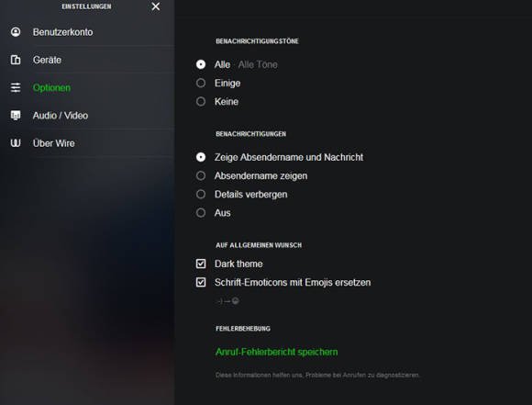Select Keine notification sounds radio button
This screenshot has width=532, height=405.
[x=201, y=101]
